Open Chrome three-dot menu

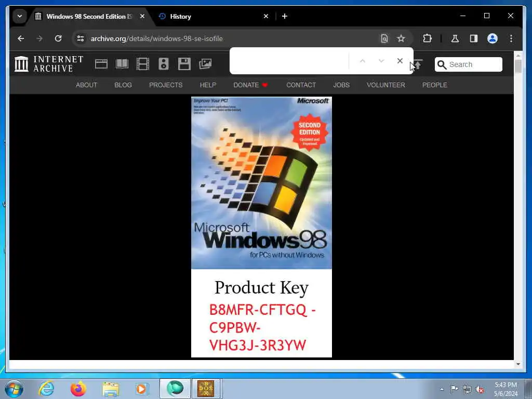point(511,38)
